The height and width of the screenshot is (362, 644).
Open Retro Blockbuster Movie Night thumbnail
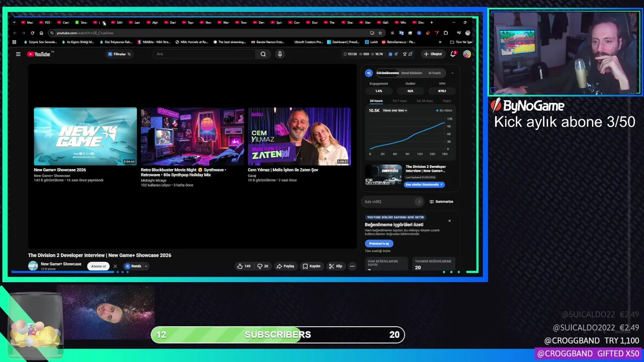point(192,136)
